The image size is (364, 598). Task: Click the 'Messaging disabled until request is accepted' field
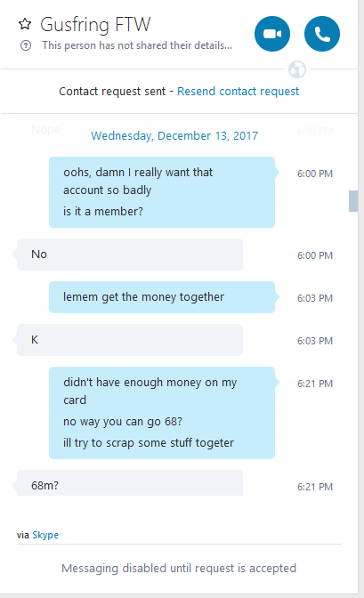coord(179,569)
